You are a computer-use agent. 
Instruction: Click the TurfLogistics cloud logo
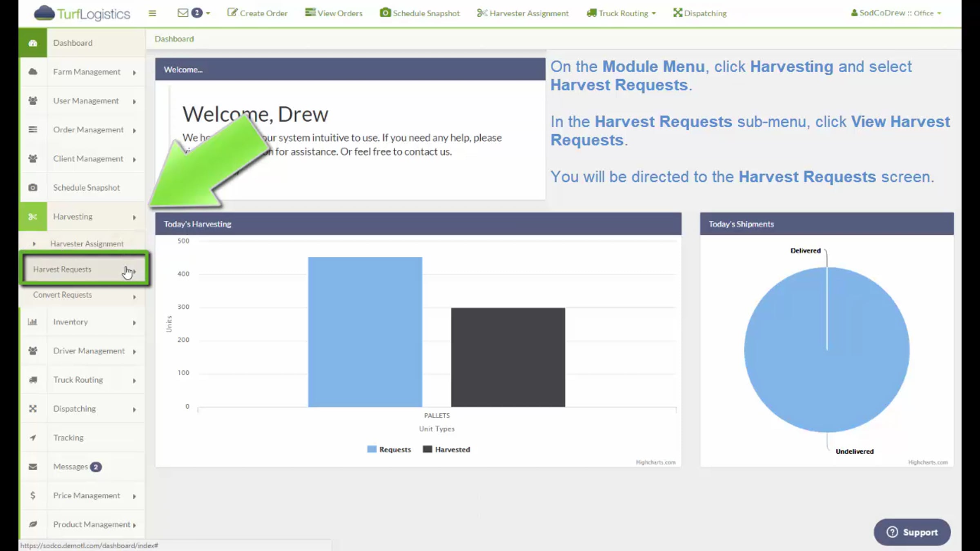pyautogui.click(x=82, y=13)
